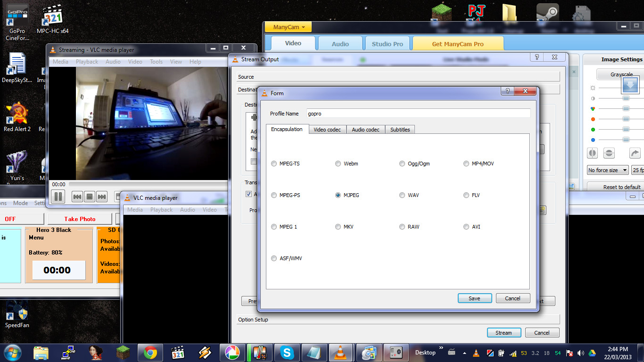The width and height of the screenshot is (644, 362).
Task: Open GoPro CineForm desktop shortcut
Action: tap(17, 23)
